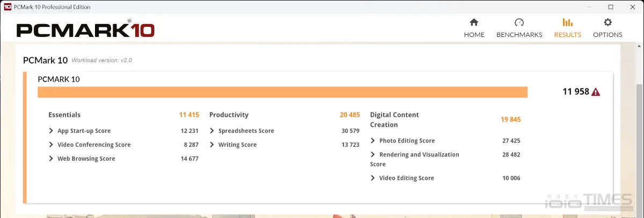Minimize the PCMark 10 window
644x218 pixels.
coord(589,7)
